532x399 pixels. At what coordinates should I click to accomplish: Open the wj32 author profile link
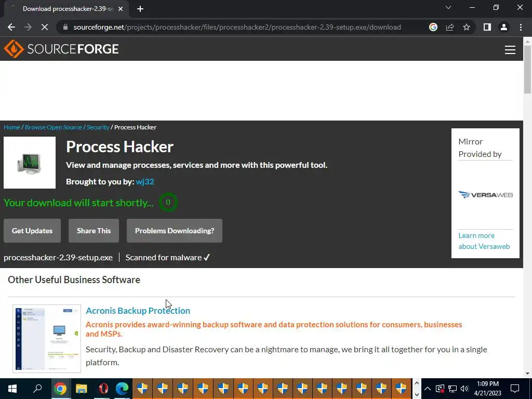[x=145, y=182]
